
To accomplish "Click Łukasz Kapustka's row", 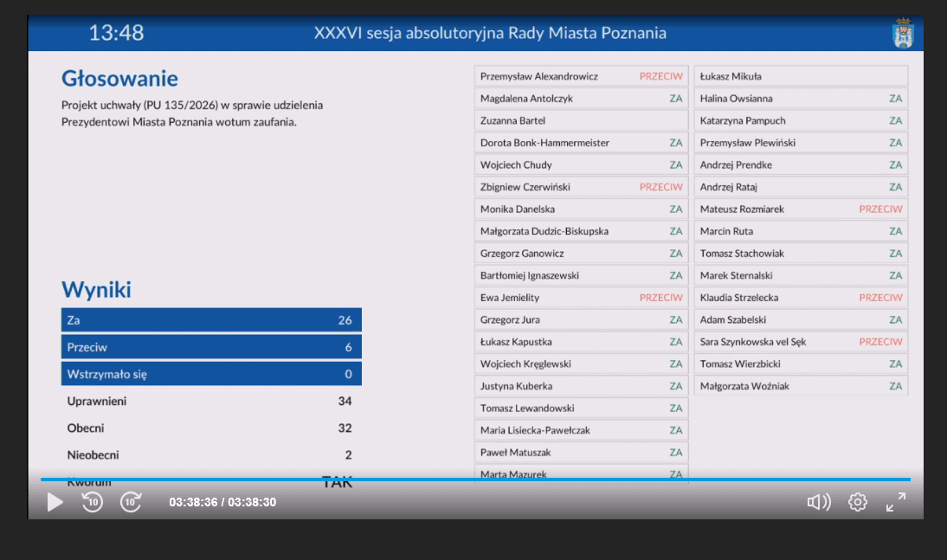I will 581,342.
